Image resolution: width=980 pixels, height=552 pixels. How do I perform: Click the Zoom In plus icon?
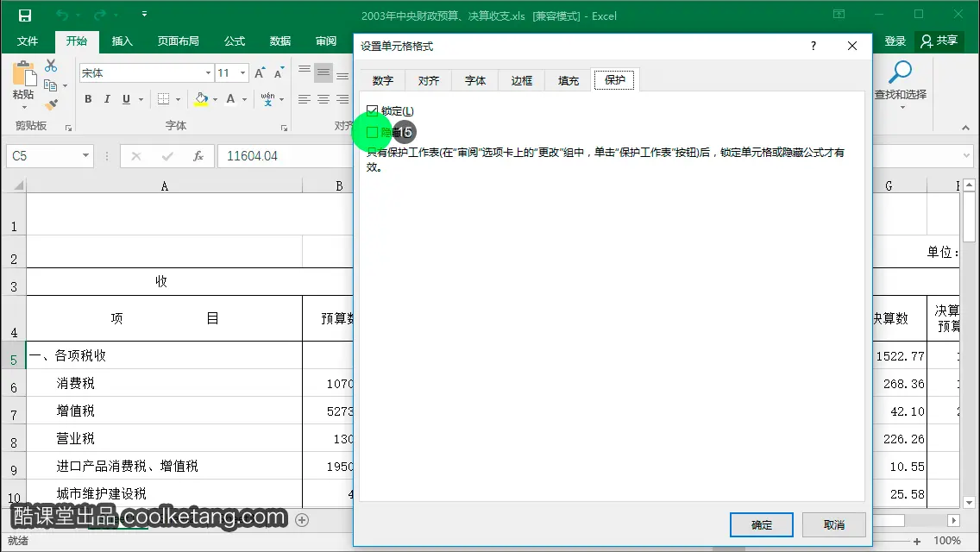click(x=917, y=542)
